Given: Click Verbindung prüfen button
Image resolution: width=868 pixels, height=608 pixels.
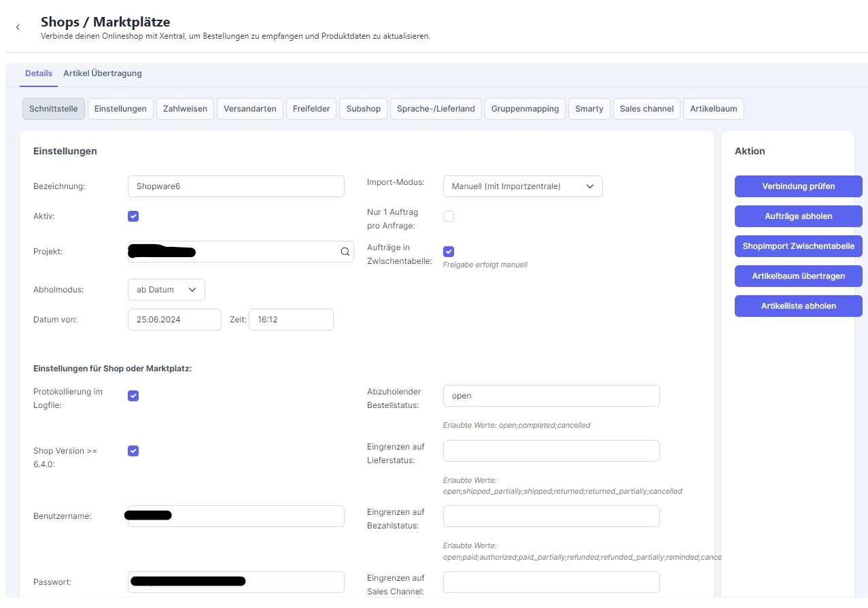Looking at the screenshot, I should pyautogui.click(x=799, y=186).
